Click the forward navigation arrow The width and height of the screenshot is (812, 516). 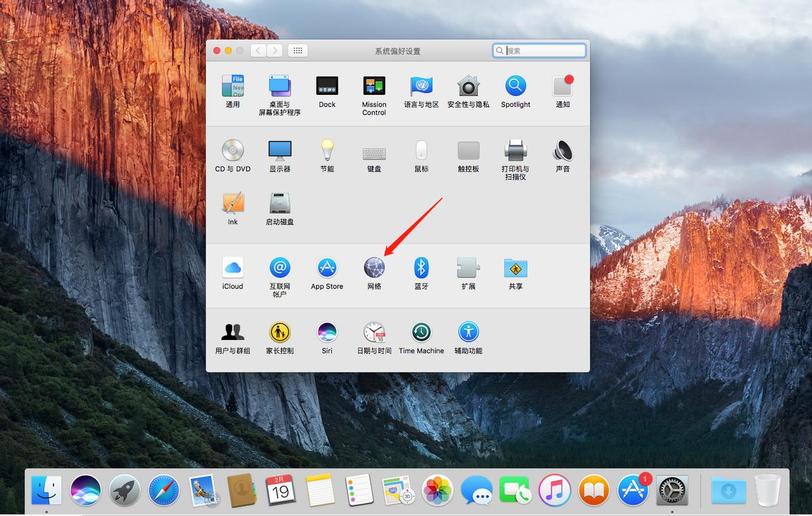pyautogui.click(x=275, y=51)
